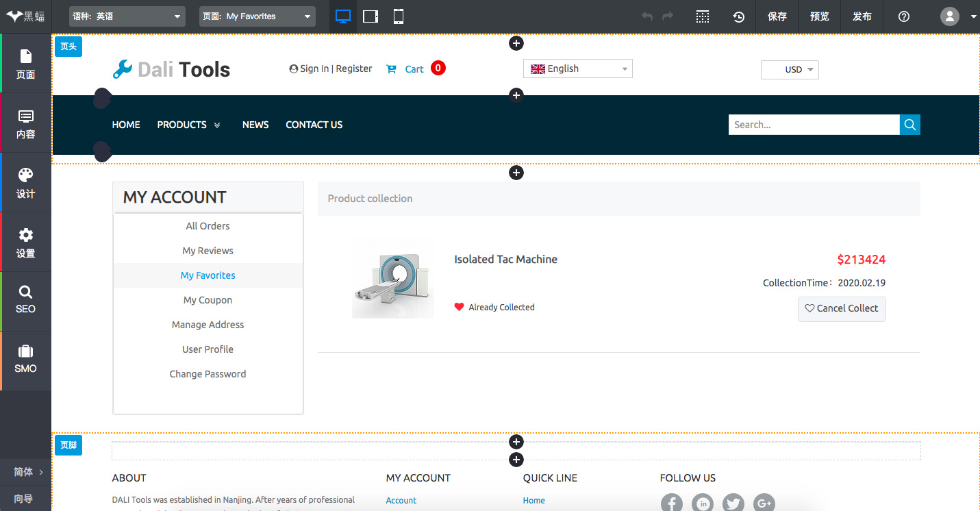Open the Design palette panel in sidebar
980x511 pixels.
point(25,183)
